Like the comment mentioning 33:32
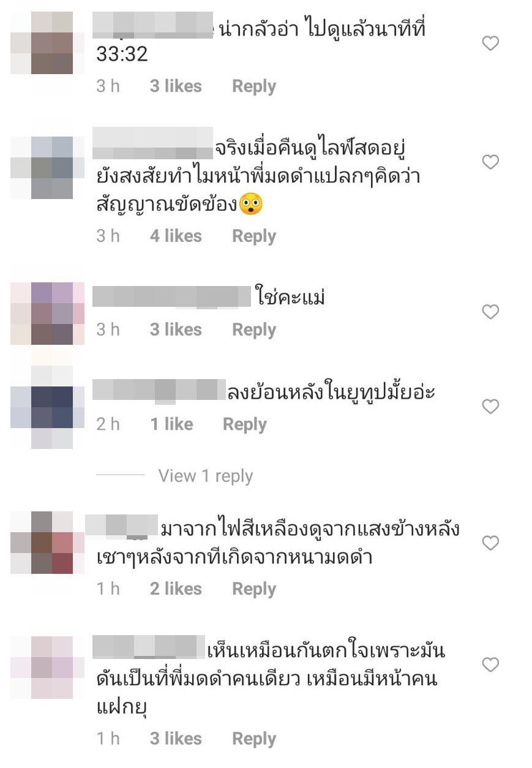 tap(491, 43)
